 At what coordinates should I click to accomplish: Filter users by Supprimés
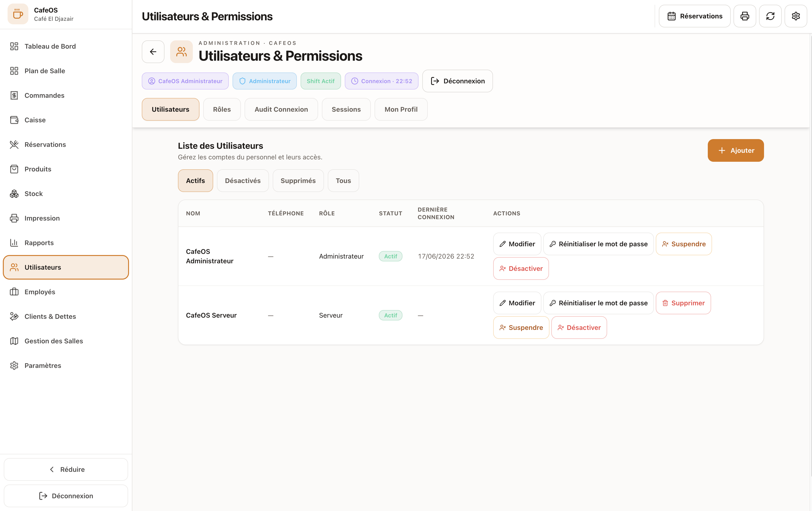point(298,181)
